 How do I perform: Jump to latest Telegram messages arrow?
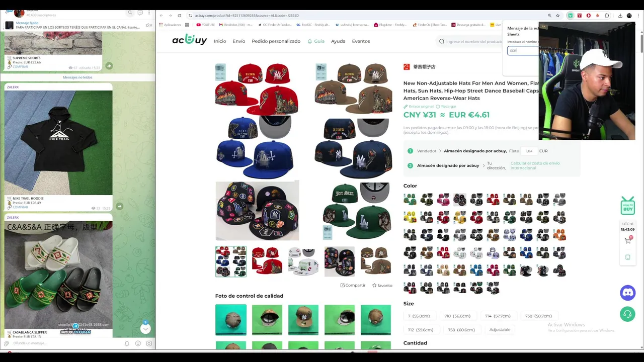(145, 329)
